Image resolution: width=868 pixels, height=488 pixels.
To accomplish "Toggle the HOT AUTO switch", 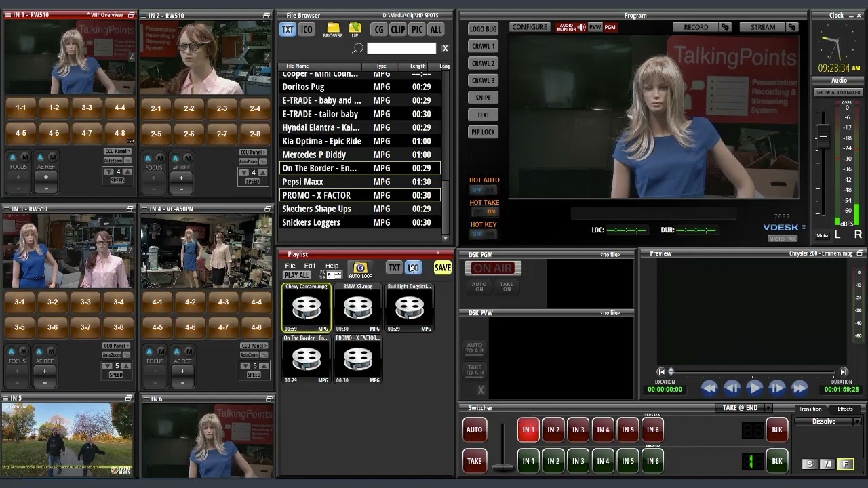I will (484, 190).
